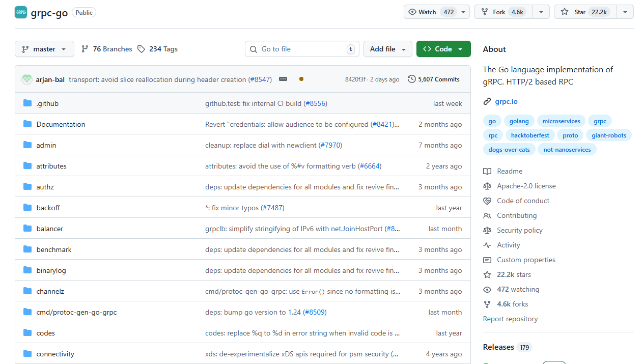Open commit history via the clock icon
This screenshot has width=643, height=364.
point(411,79)
